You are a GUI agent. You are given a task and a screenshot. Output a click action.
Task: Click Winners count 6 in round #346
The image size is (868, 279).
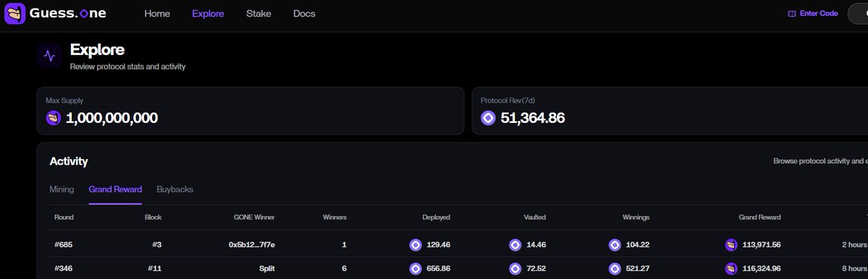click(x=344, y=269)
